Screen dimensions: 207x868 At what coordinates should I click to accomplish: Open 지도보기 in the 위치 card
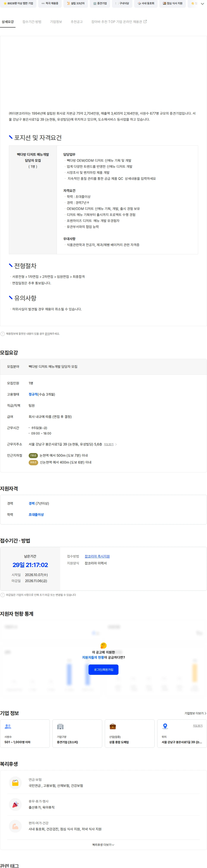click(198, 726)
